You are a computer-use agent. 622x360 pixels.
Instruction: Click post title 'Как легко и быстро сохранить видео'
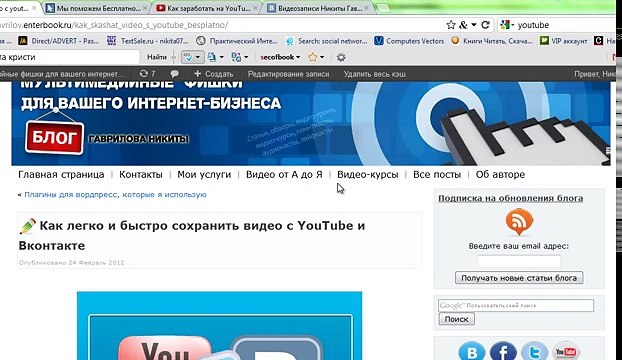click(x=192, y=236)
